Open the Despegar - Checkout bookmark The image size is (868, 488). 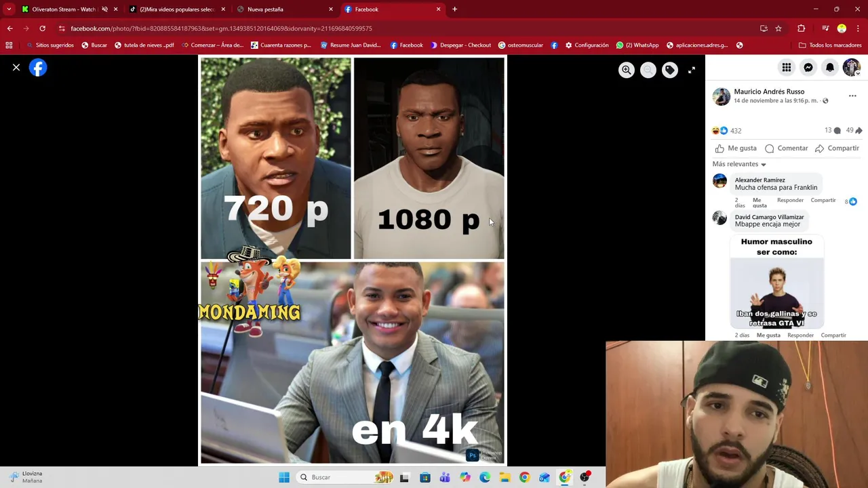[460, 45]
